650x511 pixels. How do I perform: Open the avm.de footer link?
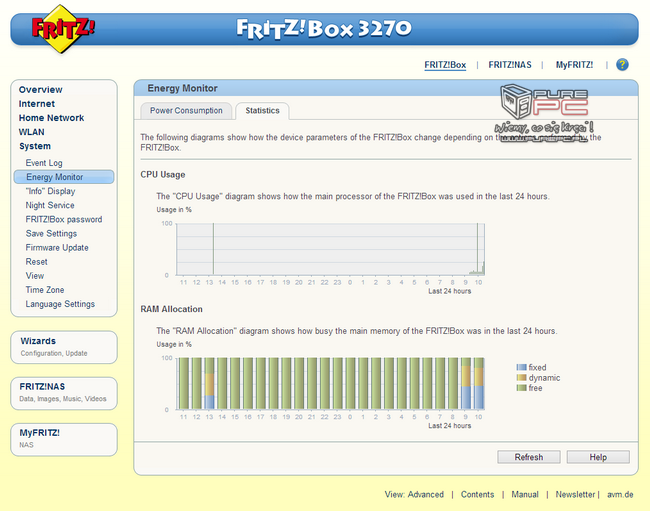tap(620, 494)
